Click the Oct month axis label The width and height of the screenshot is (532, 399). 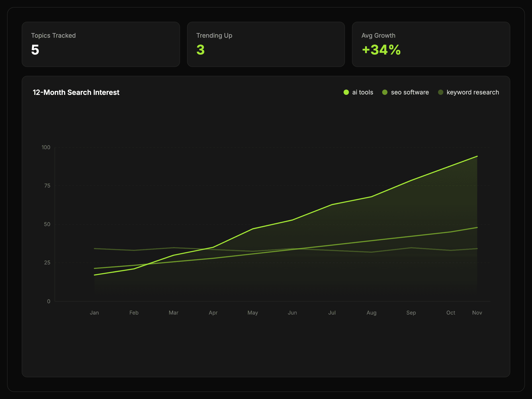pyautogui.click(x=450, y=313)
